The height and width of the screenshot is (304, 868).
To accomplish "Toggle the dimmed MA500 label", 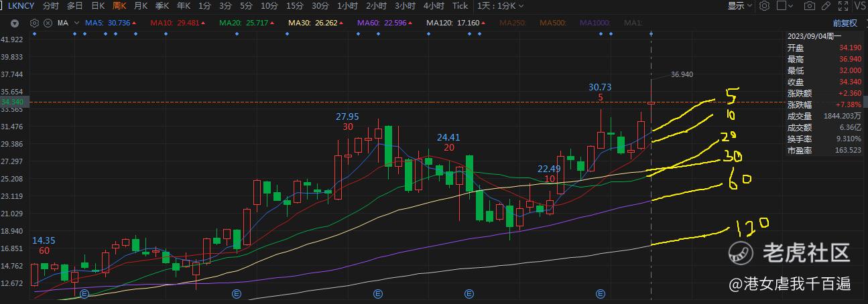I will tap(554, 23).
